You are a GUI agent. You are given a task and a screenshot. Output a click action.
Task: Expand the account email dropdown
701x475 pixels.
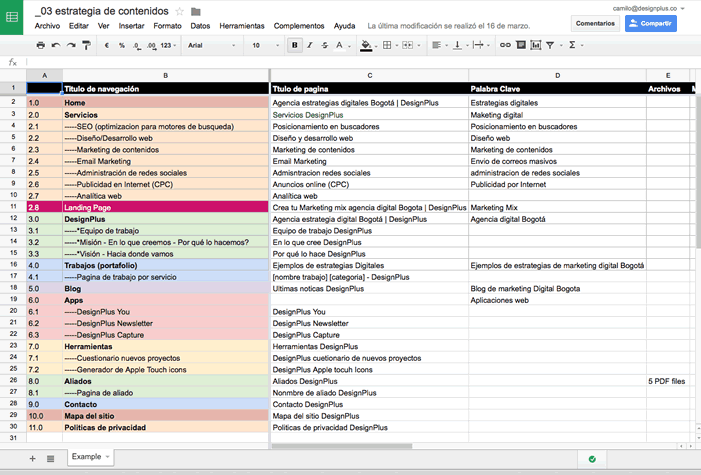[x=682, y=8]
